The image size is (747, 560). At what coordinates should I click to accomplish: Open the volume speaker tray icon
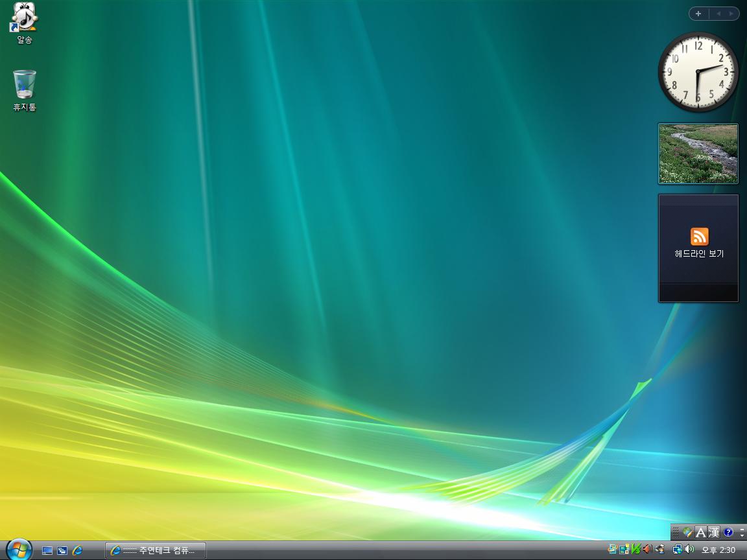pyautogui.click(x=689, y=550)
